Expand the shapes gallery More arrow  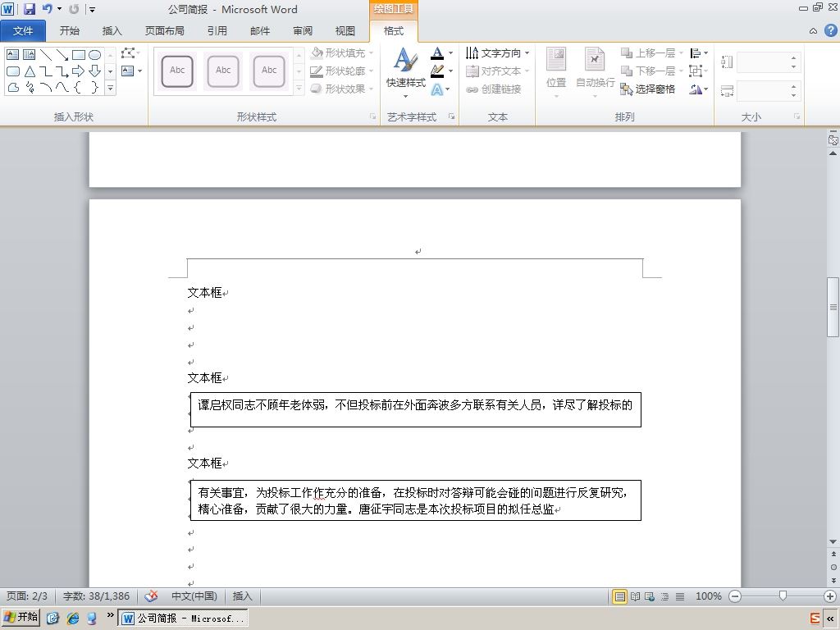(111, 87)
